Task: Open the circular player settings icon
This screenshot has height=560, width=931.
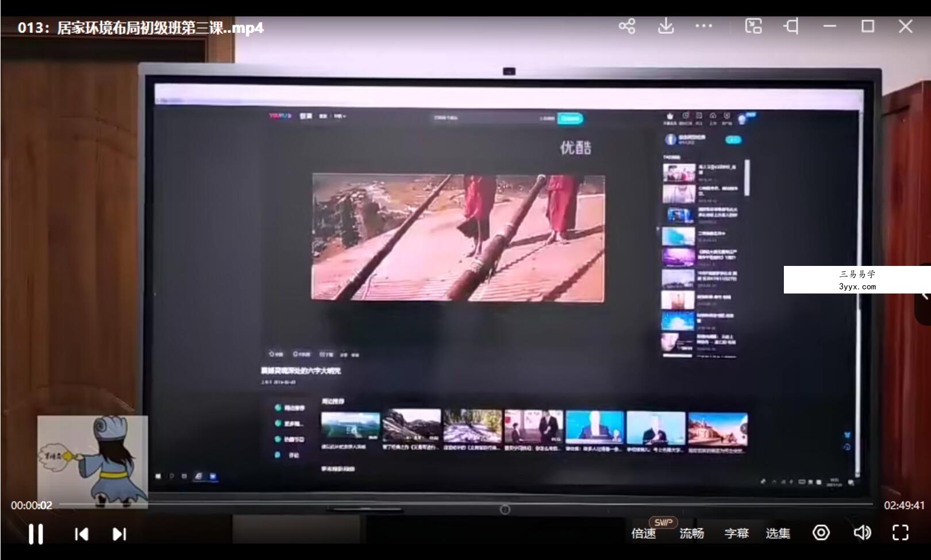Action: point(821,533)
